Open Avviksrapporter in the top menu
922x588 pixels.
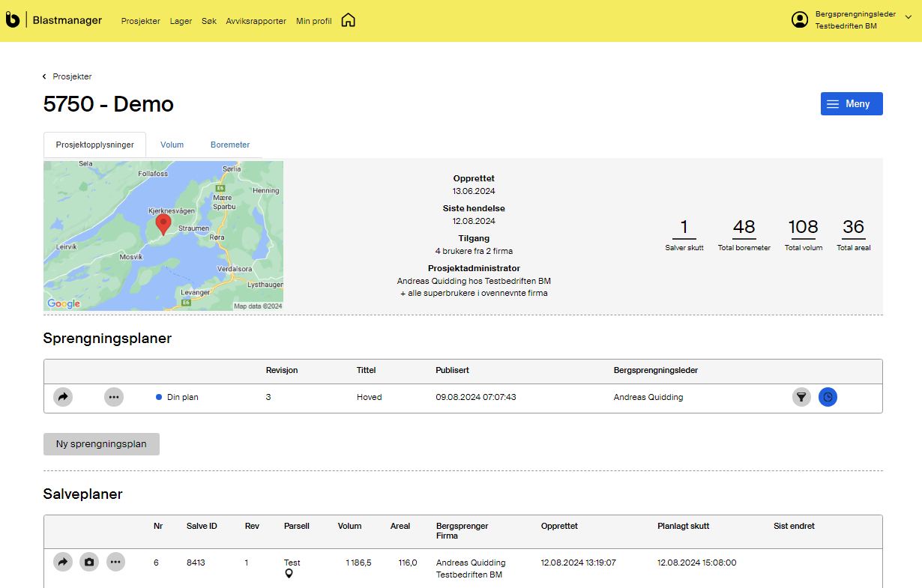point(256,21)
